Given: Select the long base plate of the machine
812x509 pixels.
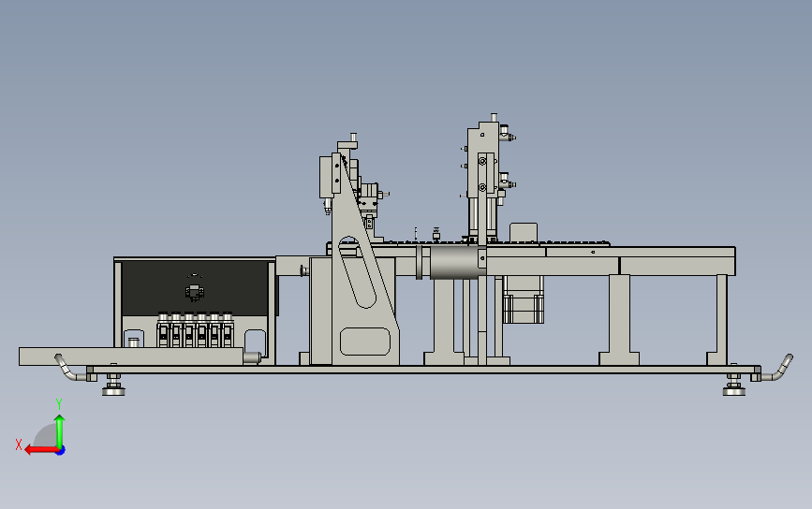Looking at the screenshot, I should coord(423,370).
